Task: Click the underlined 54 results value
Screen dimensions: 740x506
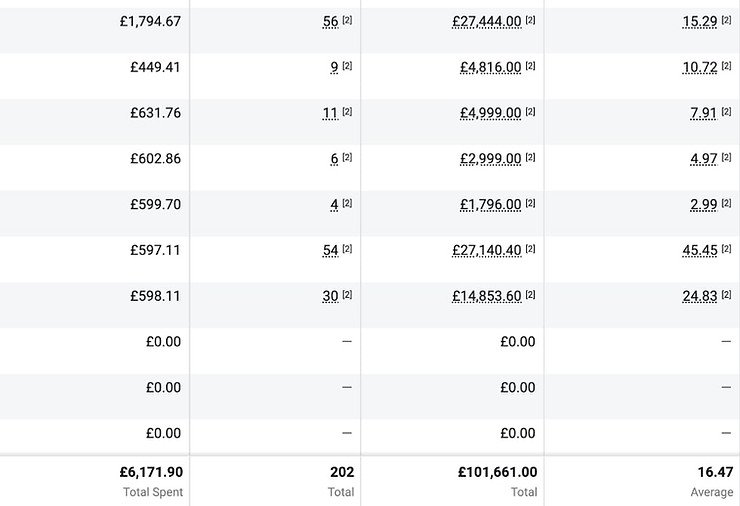Action: click(x=330, y=250)
